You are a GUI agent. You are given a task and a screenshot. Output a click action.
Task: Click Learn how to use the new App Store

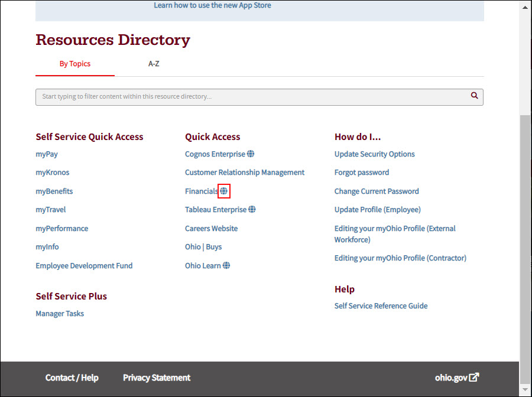point(212,5)
